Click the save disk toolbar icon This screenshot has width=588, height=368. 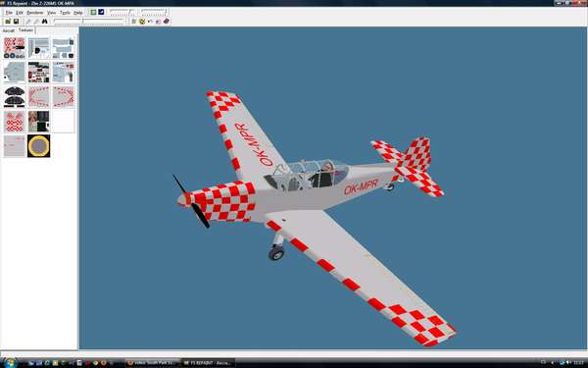point(16,22)
